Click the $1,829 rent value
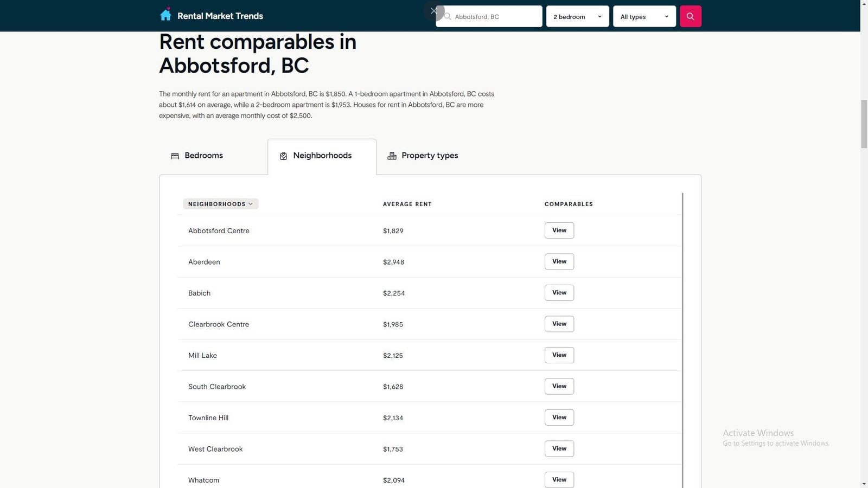 point(393,231)
